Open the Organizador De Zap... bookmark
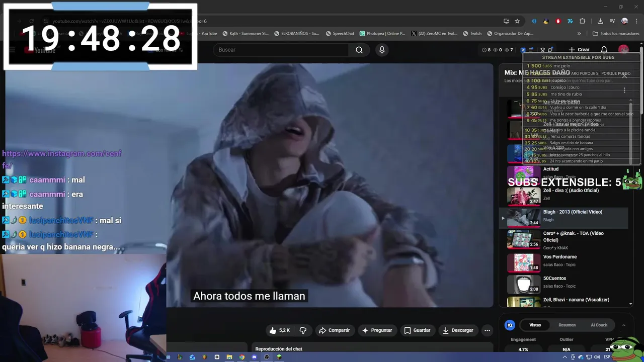Image resolution: width=644 pixels, height=362 pixels. click(x=510, y=34)
